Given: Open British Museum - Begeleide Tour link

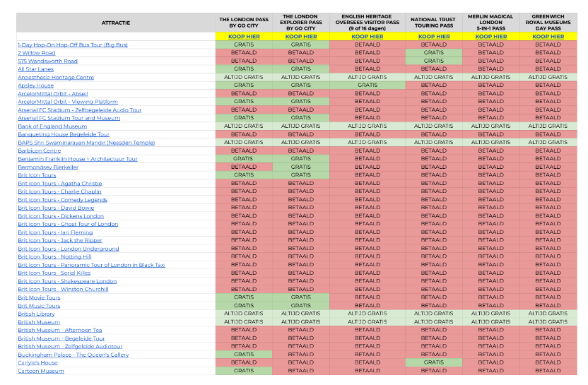Looking at the screenshot, I should (x=61, y=338).
